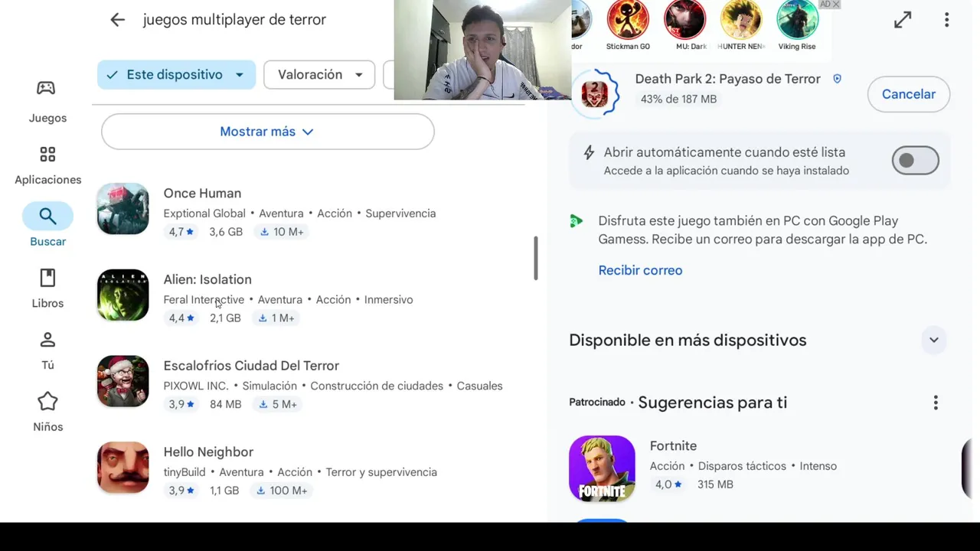This screenshot has height=551, width=980.
Task: Open Fortnite app icon
Action: coord(602,468)
